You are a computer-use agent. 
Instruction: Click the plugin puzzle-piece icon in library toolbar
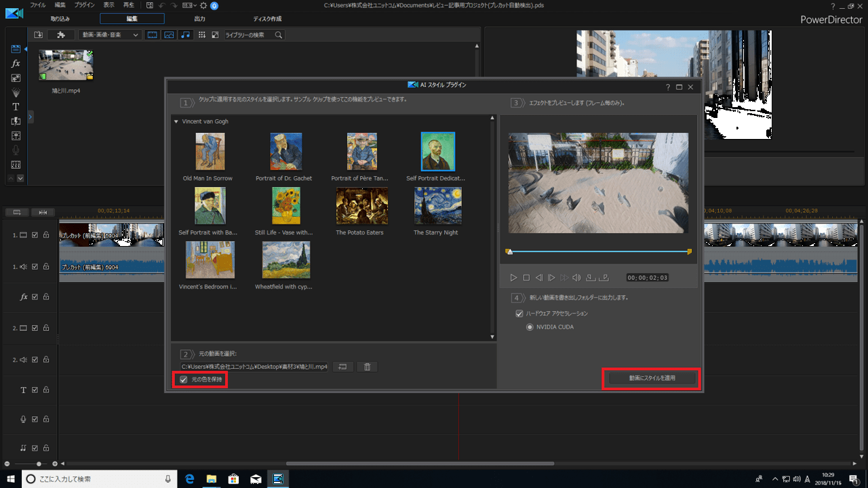[x=61, y=35]
